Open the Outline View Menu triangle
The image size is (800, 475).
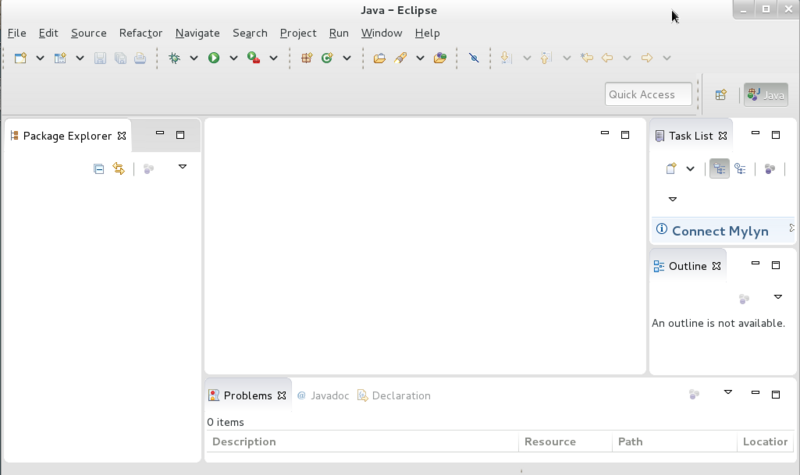(x=778, y=297)
